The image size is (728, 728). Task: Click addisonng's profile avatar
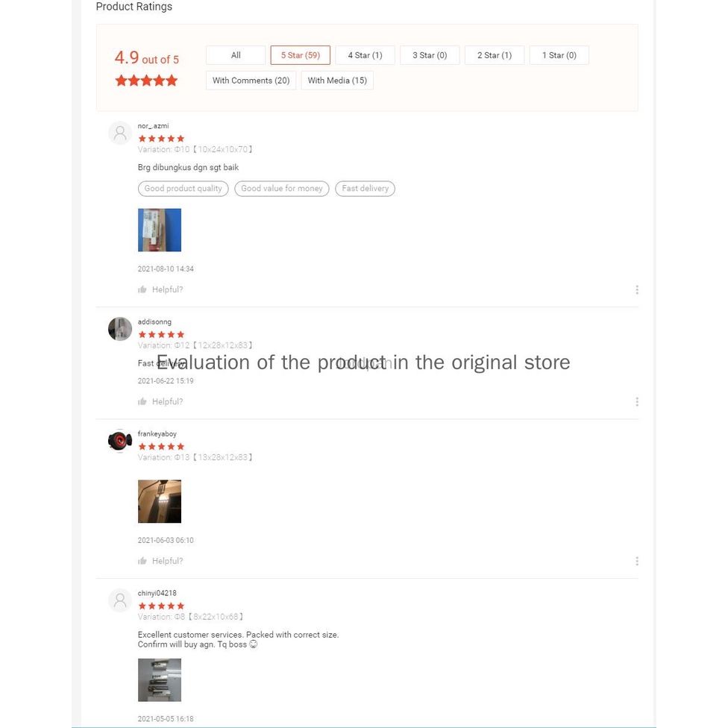point(120,329)
